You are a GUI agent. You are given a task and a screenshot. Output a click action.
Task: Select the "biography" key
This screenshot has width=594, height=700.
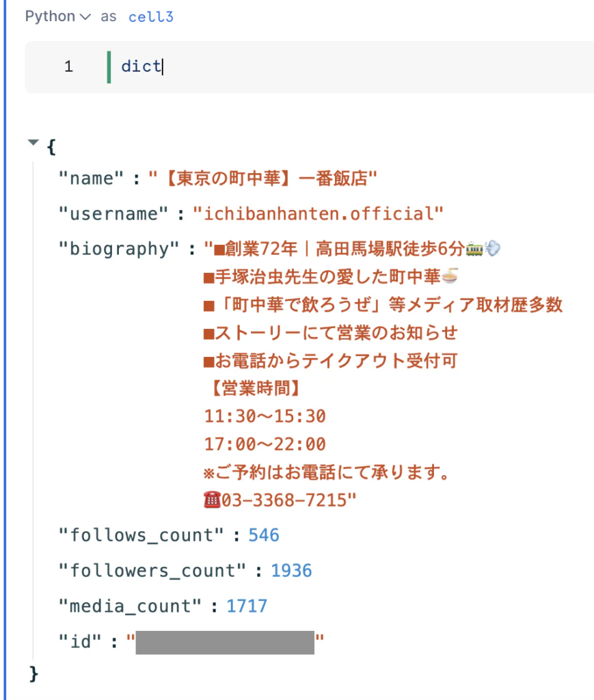(x=119, y=249)
